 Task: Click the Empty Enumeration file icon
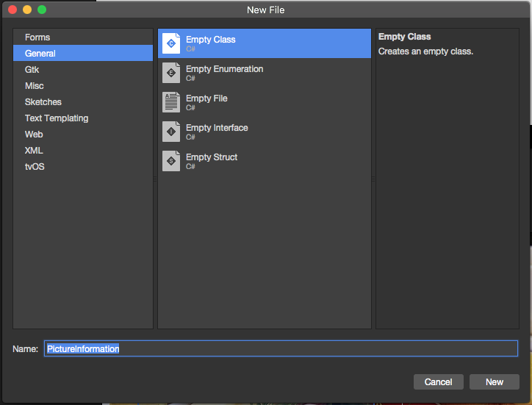tap(171, 73)
